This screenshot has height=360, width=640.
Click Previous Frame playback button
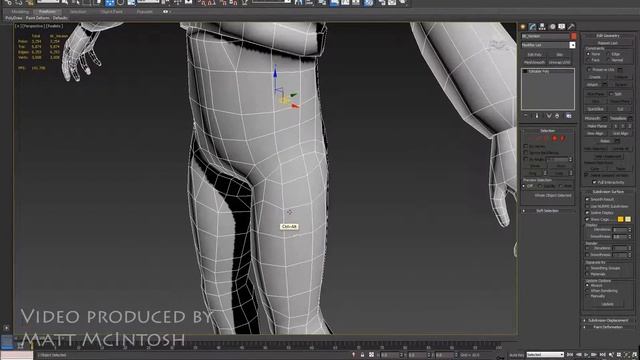579,355
